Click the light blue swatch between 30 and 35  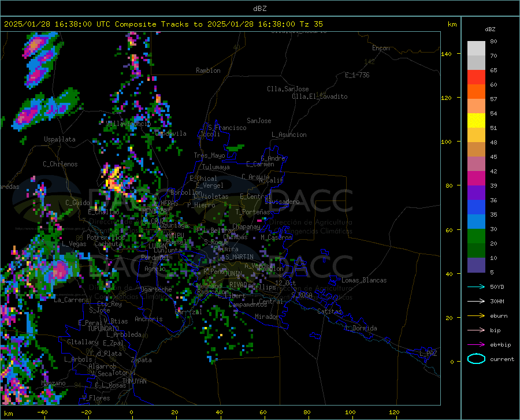tap(476, 222)
